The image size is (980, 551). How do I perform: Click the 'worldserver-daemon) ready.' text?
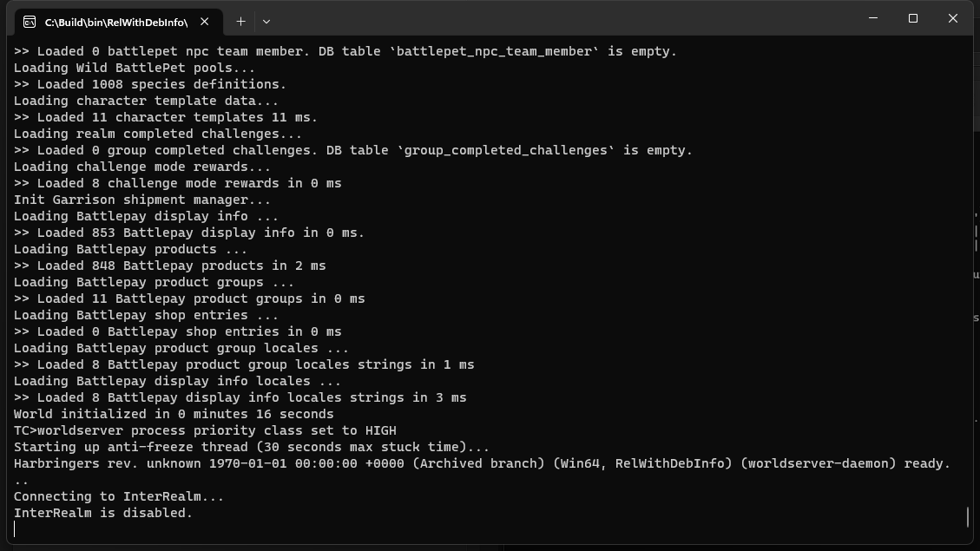[845, 463]
